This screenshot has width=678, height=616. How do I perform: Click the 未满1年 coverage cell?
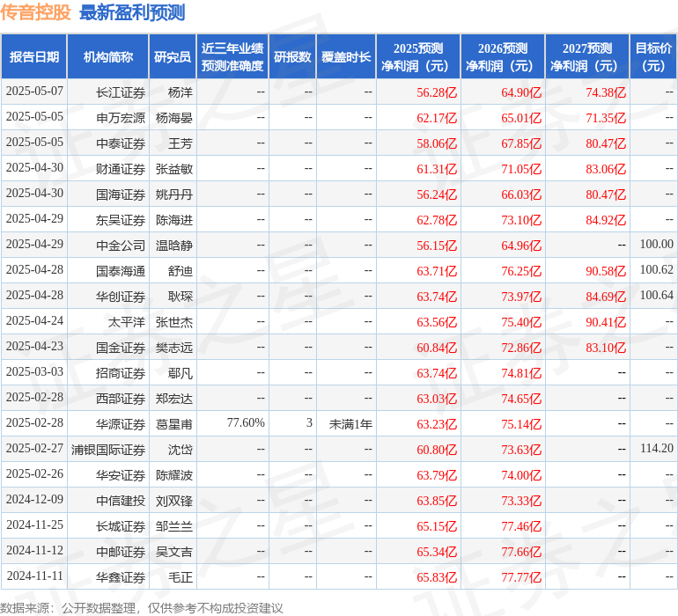click(350, 424)
